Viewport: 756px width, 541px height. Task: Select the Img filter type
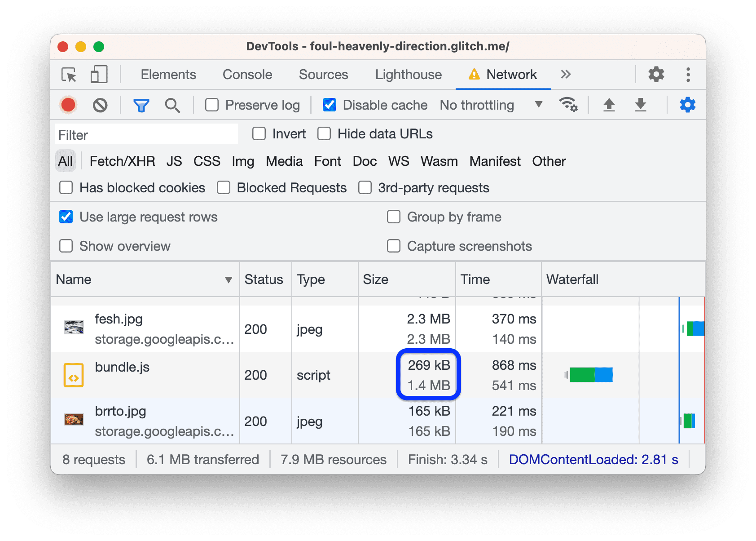[243, 161]
